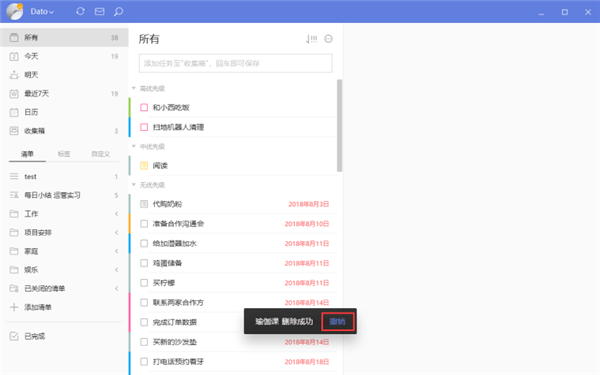Select the 工作 folder

click(64, 214)
